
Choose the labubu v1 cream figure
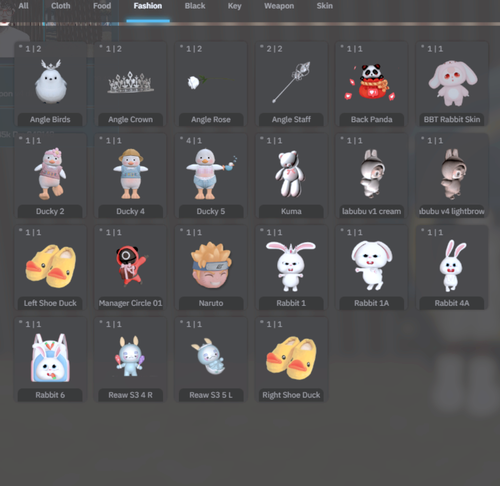point(372,174)
